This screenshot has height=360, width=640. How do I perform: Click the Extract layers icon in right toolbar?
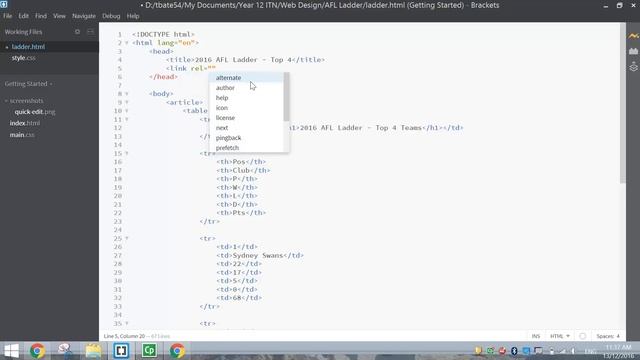point(633,67)
